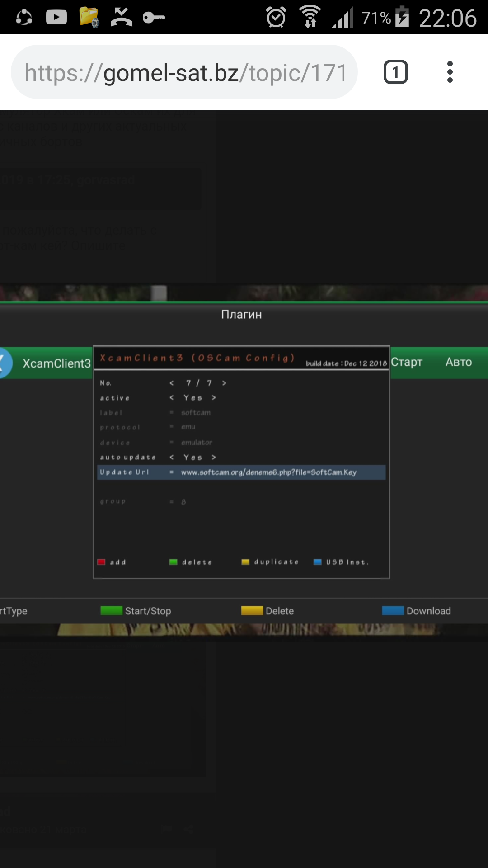Tap the green Start/Stop button

point(136,611)
